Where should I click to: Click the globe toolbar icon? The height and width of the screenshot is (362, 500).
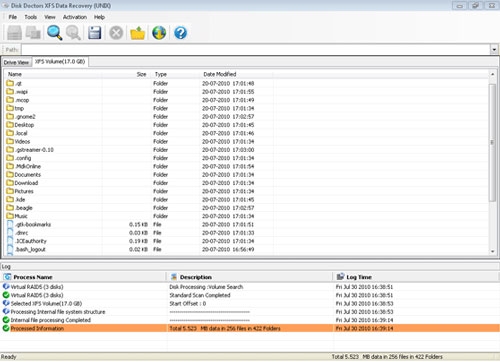pos(159,33)
